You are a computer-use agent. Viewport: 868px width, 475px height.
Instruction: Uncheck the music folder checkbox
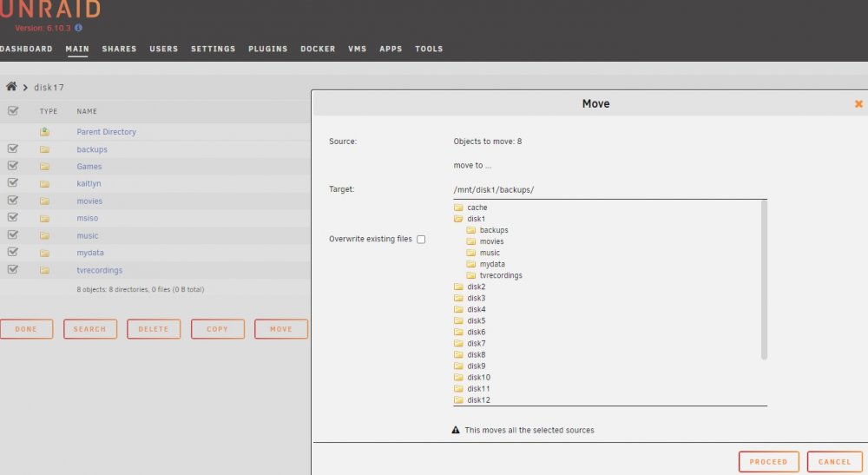pos(13,234)
